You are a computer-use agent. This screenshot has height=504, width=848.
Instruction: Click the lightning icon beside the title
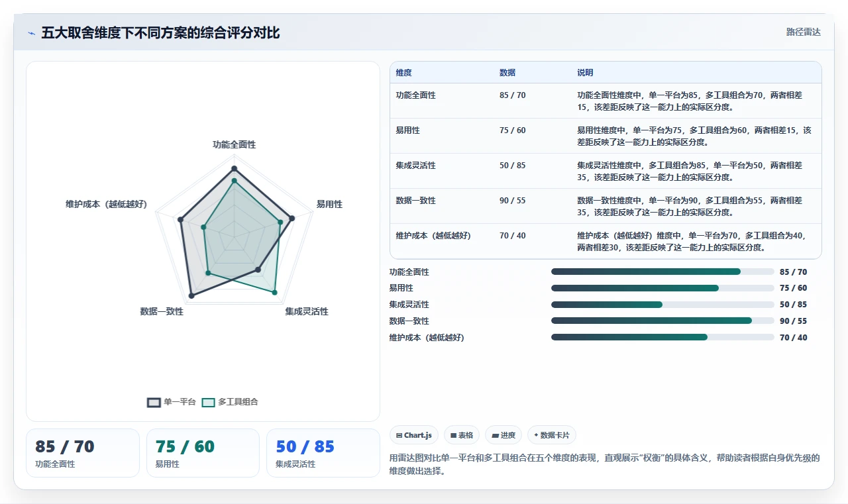[31, 33]
